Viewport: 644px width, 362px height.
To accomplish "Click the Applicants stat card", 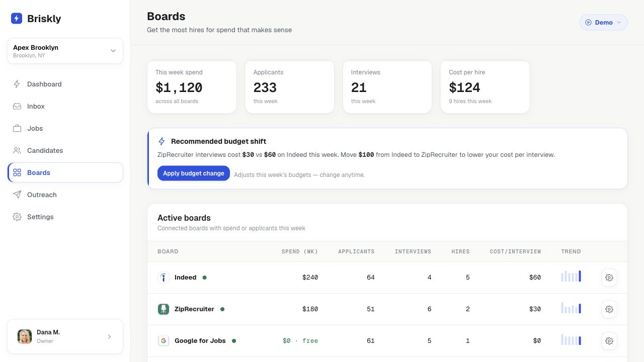I will click(x=289, y=87).
